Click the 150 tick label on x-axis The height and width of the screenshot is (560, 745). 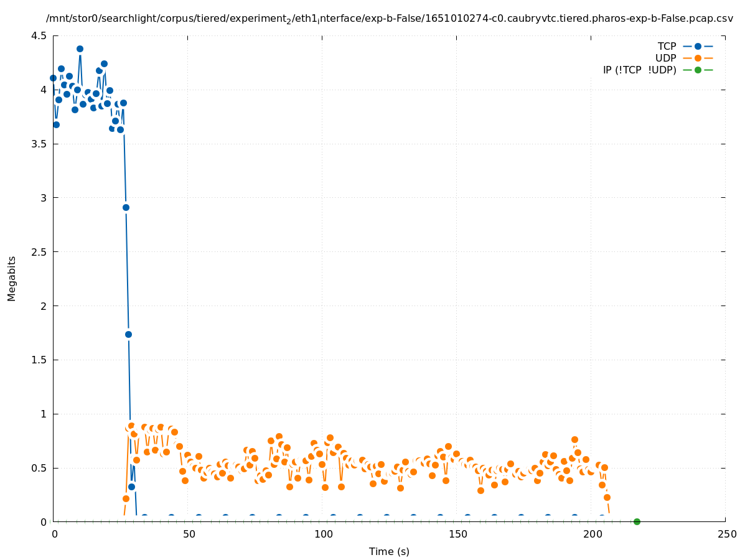(x=457, y=534)
